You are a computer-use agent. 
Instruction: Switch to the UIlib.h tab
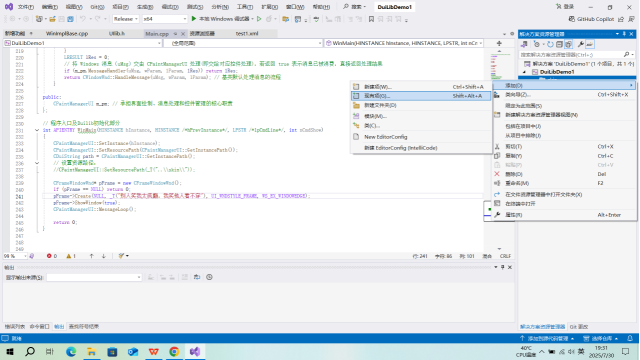[x=117, y=33]
